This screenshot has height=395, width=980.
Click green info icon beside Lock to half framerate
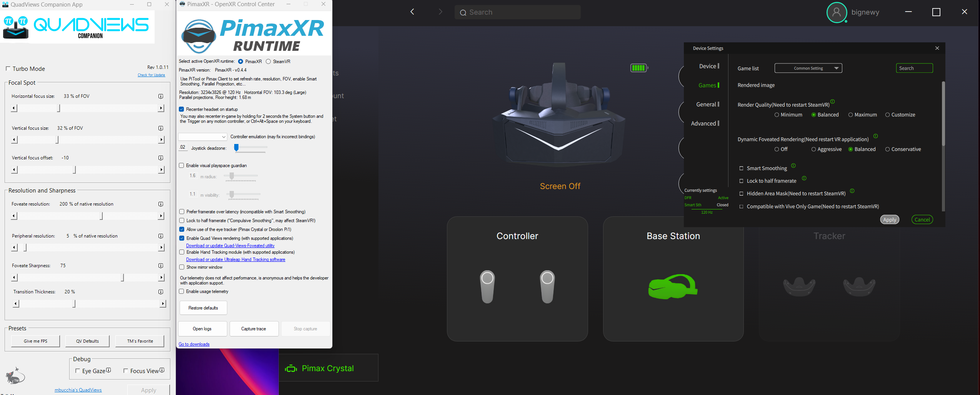pos(804,178)
